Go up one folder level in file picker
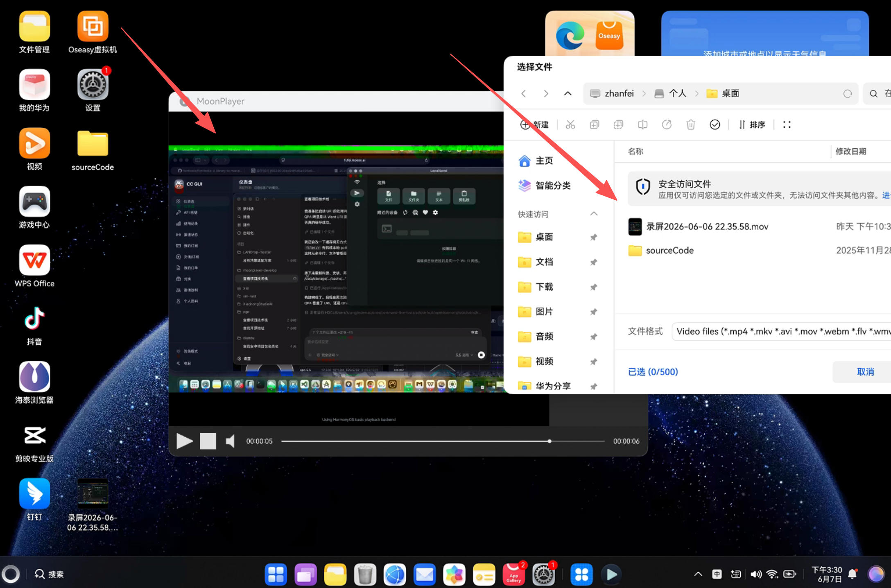This screenshot has height=588, width=891. point(568,93)
